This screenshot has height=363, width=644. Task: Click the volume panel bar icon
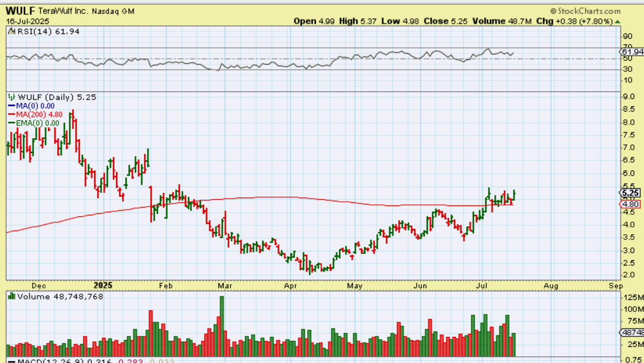[11, 296]
